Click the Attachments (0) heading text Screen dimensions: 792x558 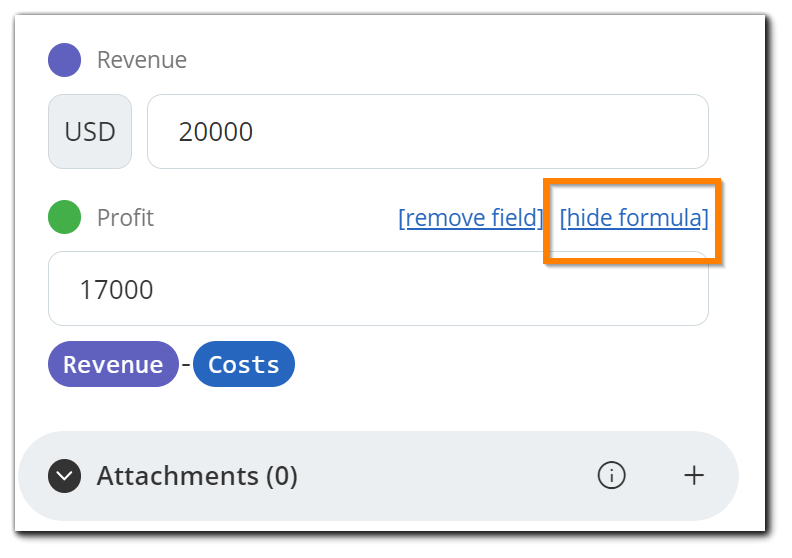pyautogui.click(x=197, y=476)
